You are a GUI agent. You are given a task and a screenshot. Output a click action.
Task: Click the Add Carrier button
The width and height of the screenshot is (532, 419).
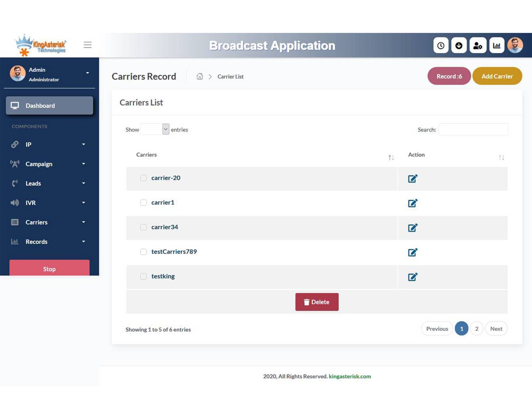497,76
